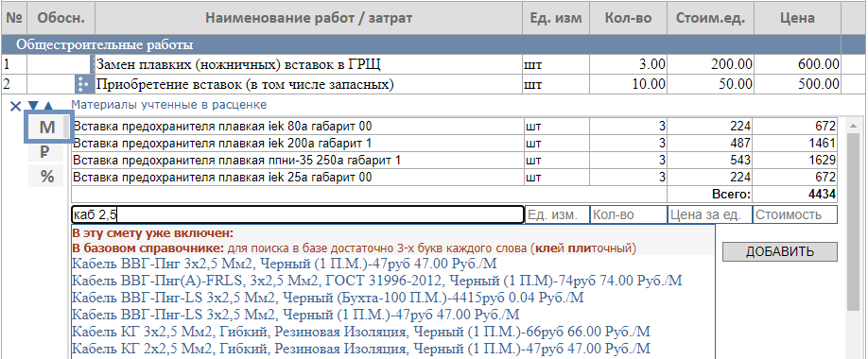Click the Обосн. column header
Screen dimensions: 868x359
[61, 18]
